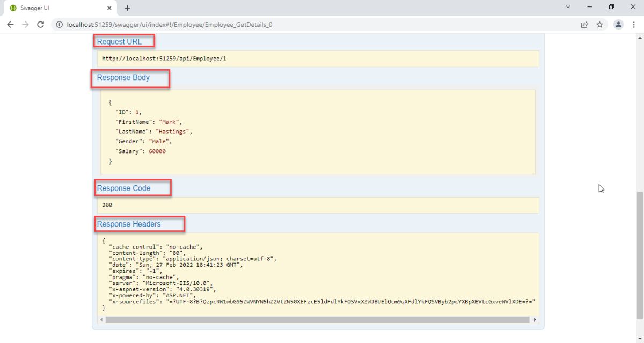Reload the Swagger UI page

pyautogui.click(x=40, y=25)
